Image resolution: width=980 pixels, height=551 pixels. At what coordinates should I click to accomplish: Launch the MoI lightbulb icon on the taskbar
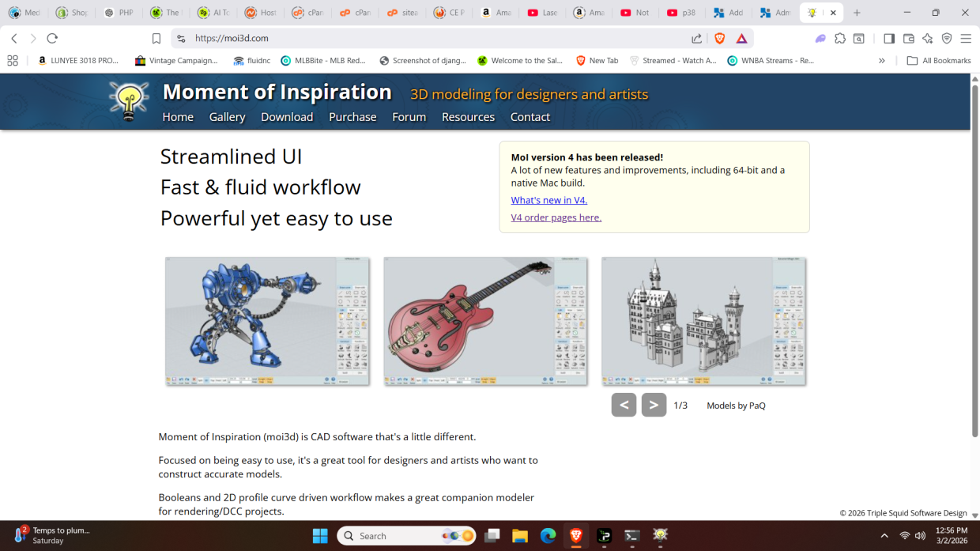(659, 535)
